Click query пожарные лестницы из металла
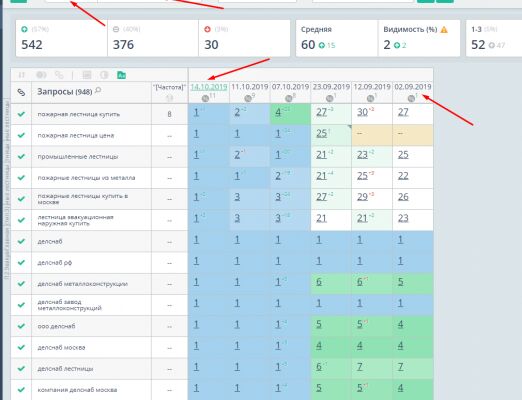The width and height of the screenshot is (522, 400). tap(86, 178)
